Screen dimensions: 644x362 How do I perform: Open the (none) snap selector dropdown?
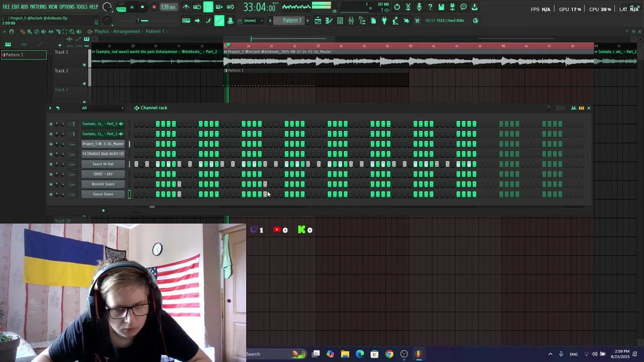coord(254,21)
